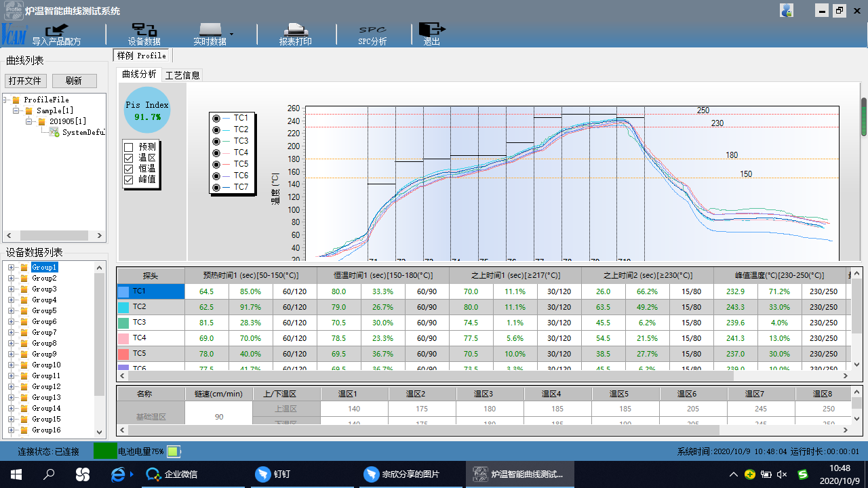
Task: Click the Group10 folder icon
Action: tap(24, 365)
